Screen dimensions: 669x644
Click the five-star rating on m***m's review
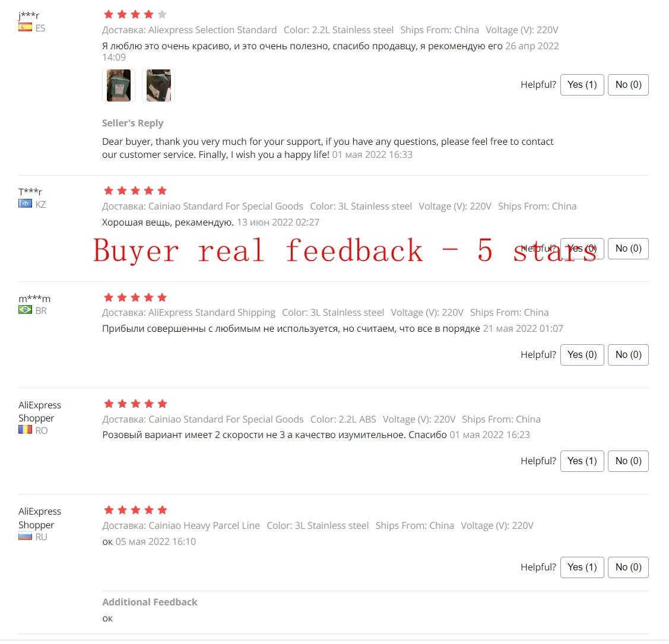click(x=135, y=297)
